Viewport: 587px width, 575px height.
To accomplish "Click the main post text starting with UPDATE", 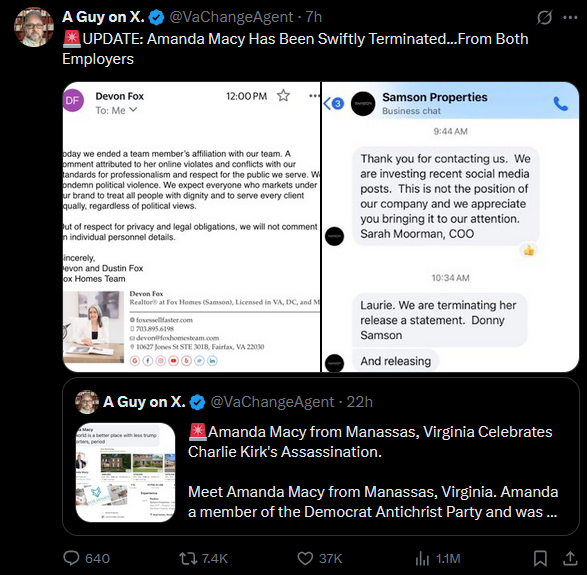I will point(296,49).
